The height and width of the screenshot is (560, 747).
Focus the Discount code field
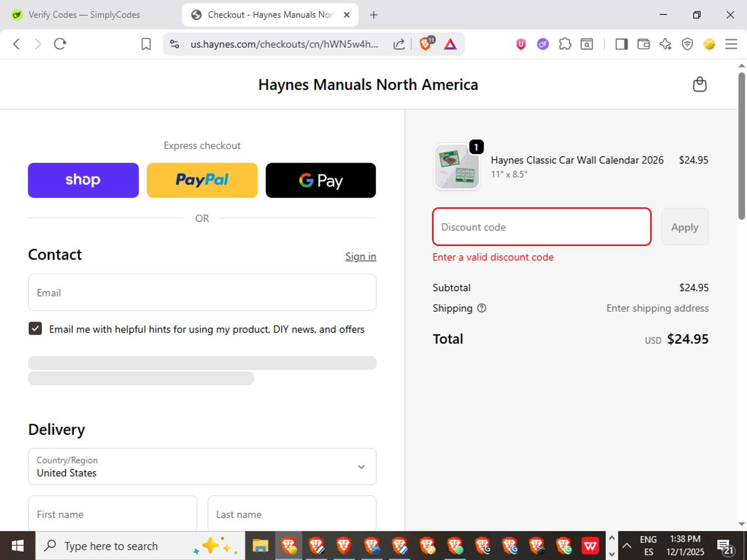point(542,227)
